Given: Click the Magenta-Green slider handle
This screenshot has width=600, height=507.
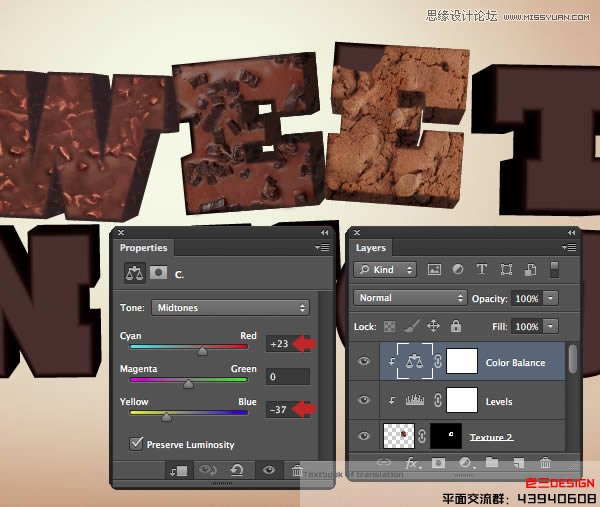Looking at the screenshot, I should click(x=188, y=383).
